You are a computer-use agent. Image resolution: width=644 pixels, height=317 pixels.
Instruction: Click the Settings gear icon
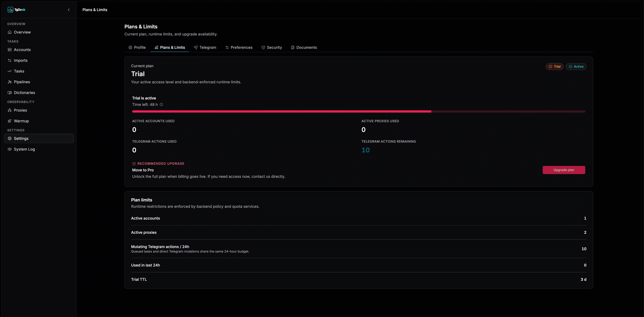point(10,138)
